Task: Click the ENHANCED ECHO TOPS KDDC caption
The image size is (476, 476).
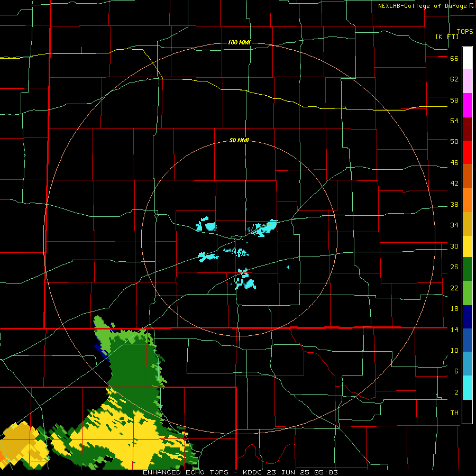Action: [240, 472]
